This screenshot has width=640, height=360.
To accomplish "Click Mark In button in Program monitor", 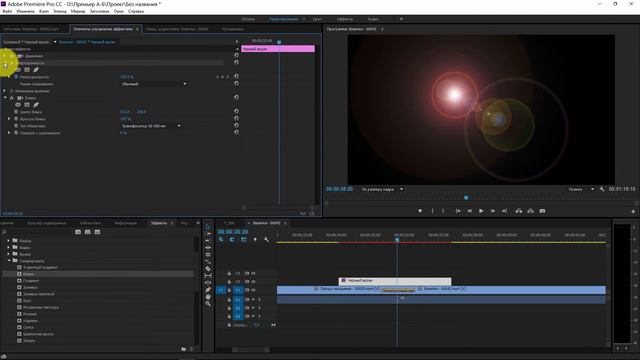I will [433, 211].
